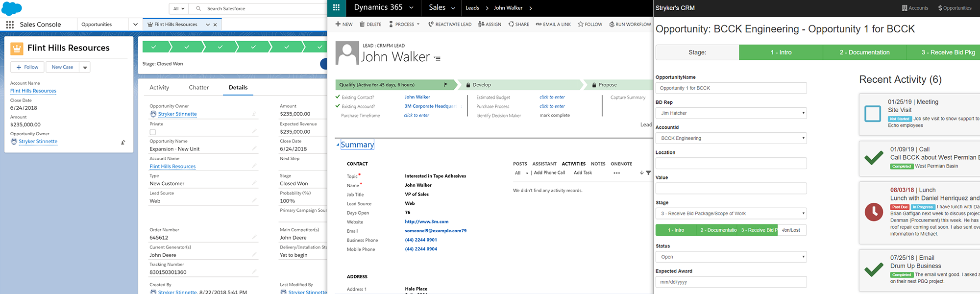Click REACTIVATE LEAD in Dynamics toolbar
The image size is (980, 294).
[x=450, y=24]
